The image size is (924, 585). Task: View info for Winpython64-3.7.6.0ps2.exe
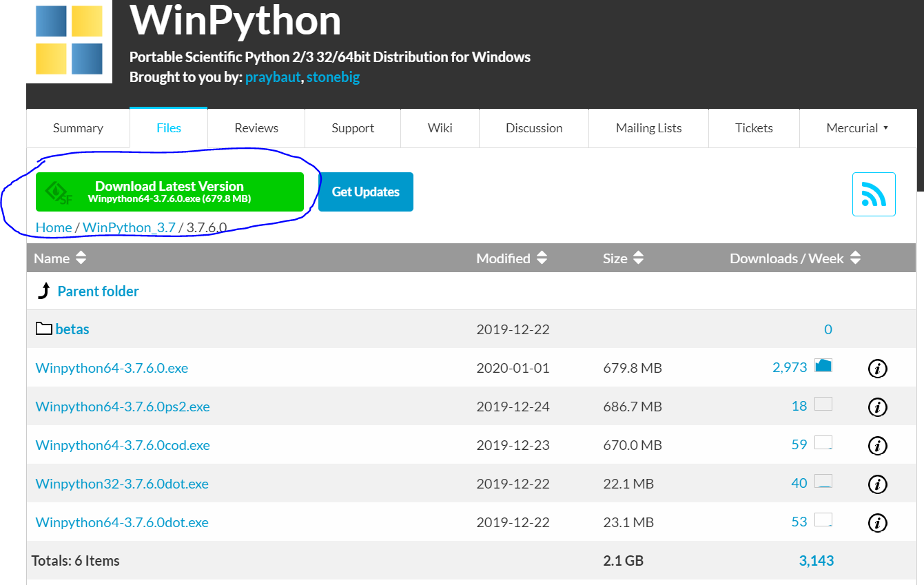pyautogui.click(x=877, y=407)
